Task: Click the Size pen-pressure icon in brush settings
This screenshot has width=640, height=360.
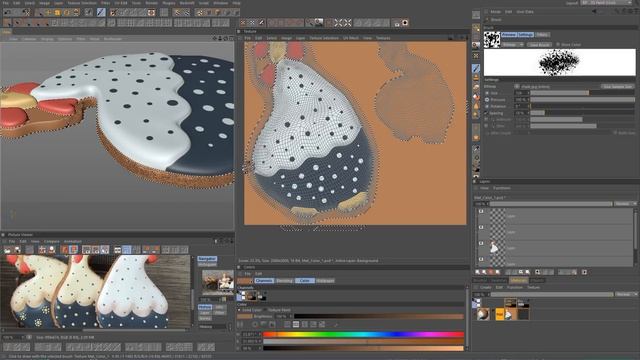Action: [x=487, y=93]
